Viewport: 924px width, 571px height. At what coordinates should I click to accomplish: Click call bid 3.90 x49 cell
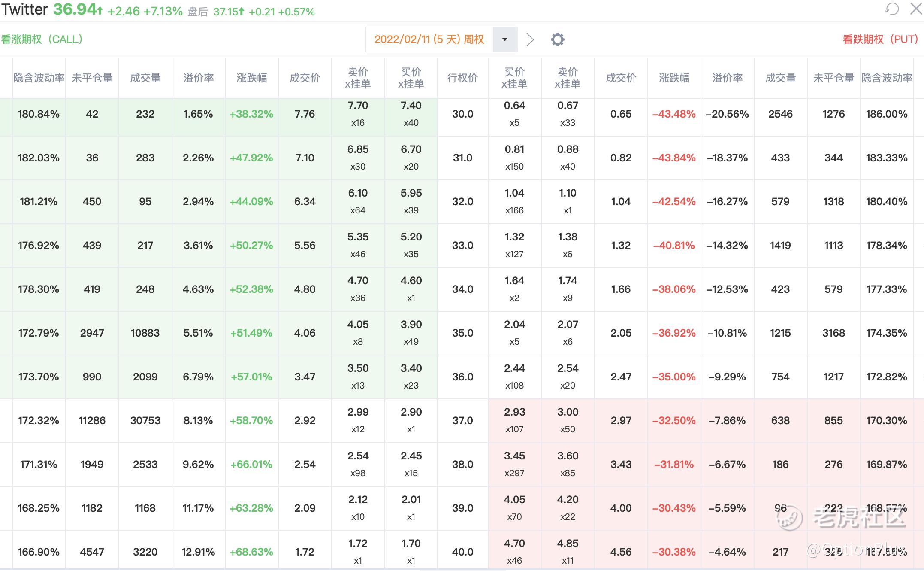coord(411,333)
